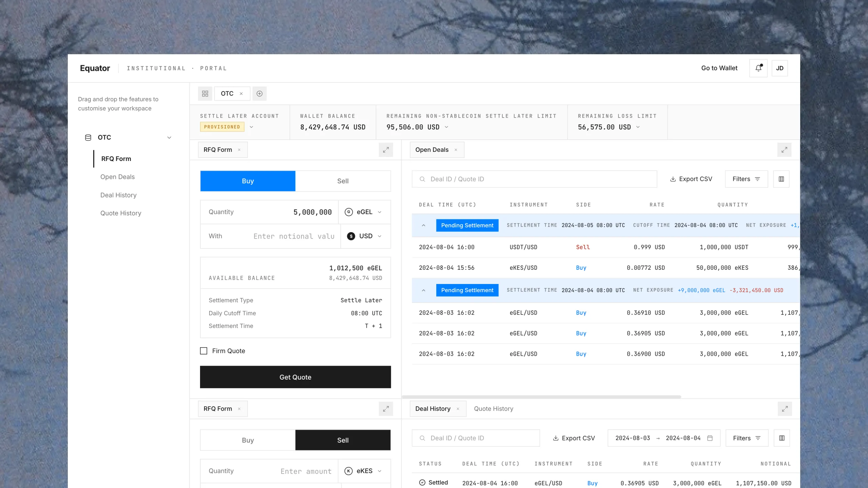Expand the Settle Later Account Provisioned dropdown
This screenshot has width=868, height=488.
click(251, 127)
